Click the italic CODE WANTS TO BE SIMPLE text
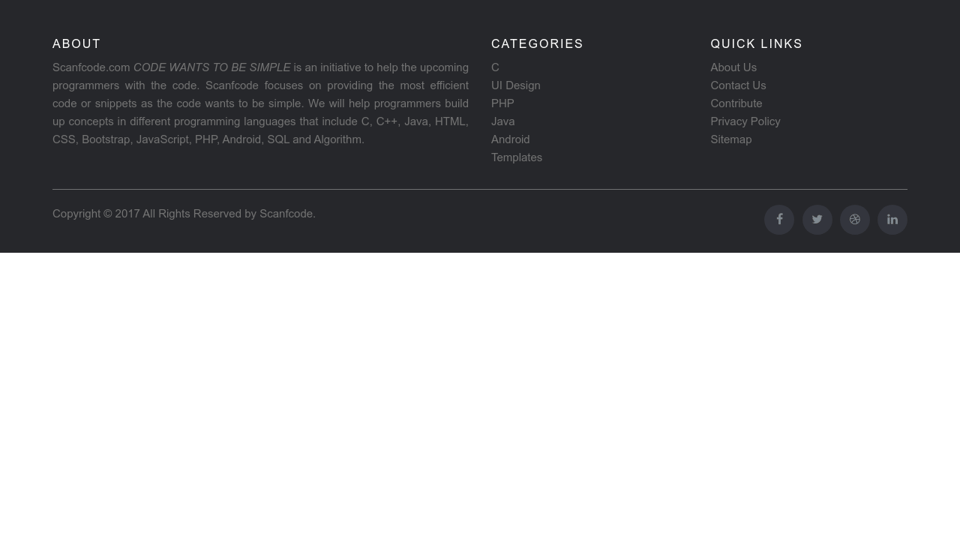Image resolution: width=960 pixels, height=540 pixels. pos(212,68)
